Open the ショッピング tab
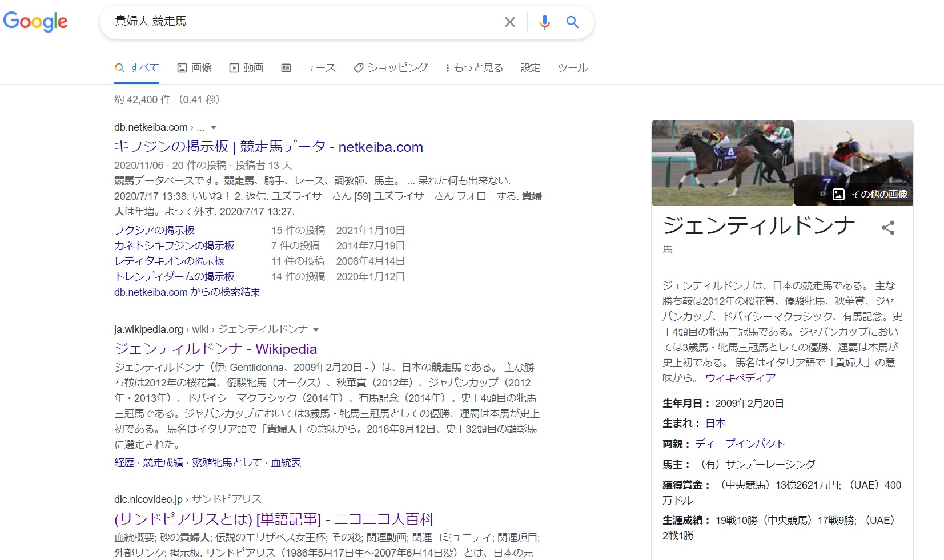 coord(391,67)
